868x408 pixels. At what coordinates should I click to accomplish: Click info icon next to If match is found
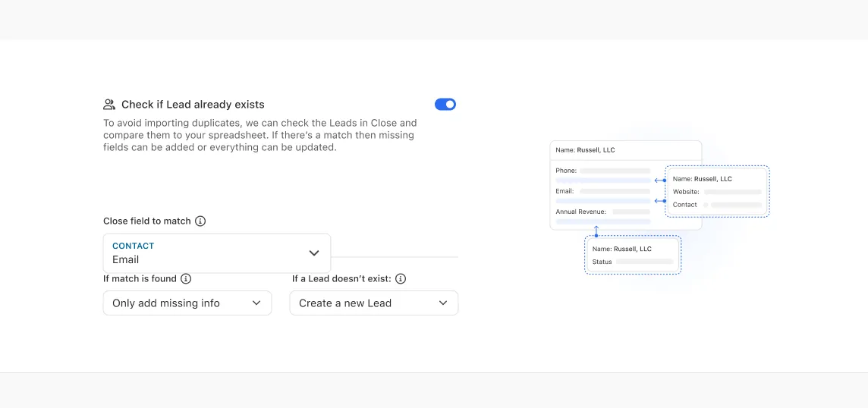tap(186, 279)
